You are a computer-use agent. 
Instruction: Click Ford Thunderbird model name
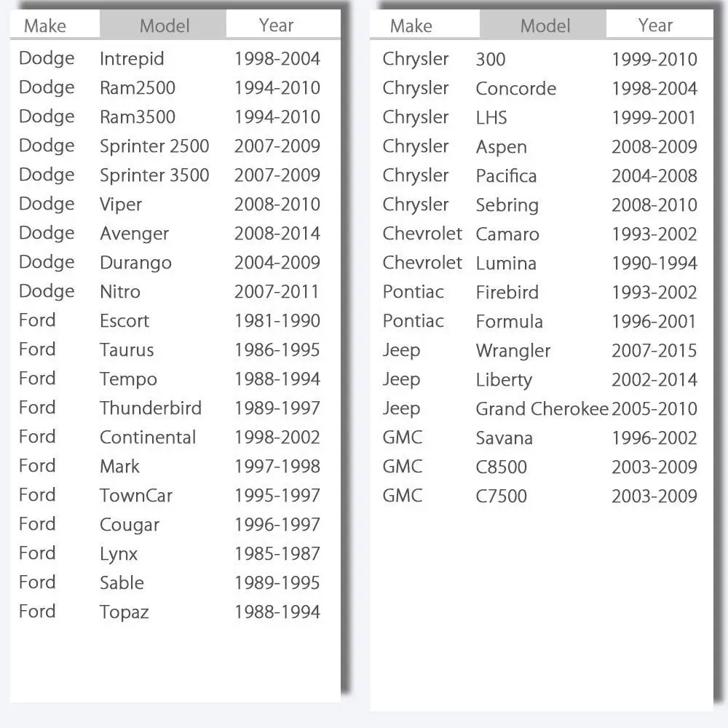(x=151, y=408)
